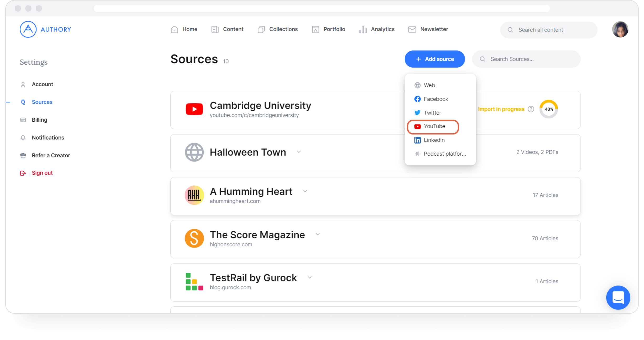Click the Refer a Creator link

click(x=51, y=155)
